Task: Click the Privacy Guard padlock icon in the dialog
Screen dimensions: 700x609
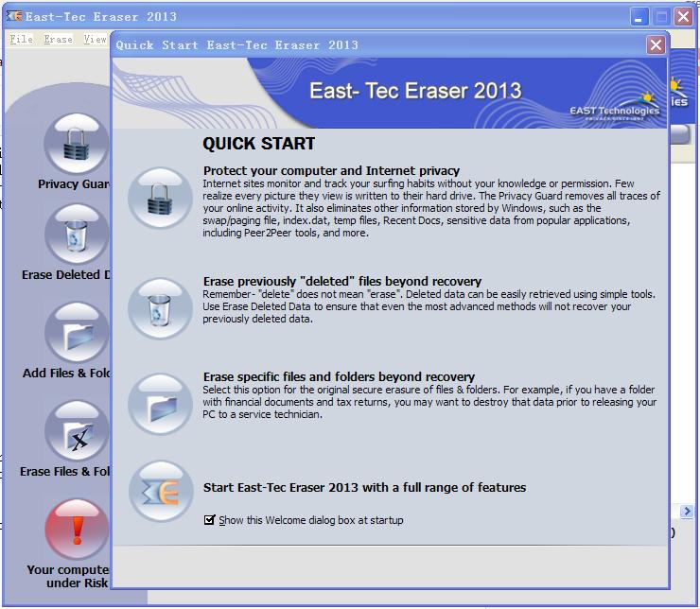Action: 160,198
